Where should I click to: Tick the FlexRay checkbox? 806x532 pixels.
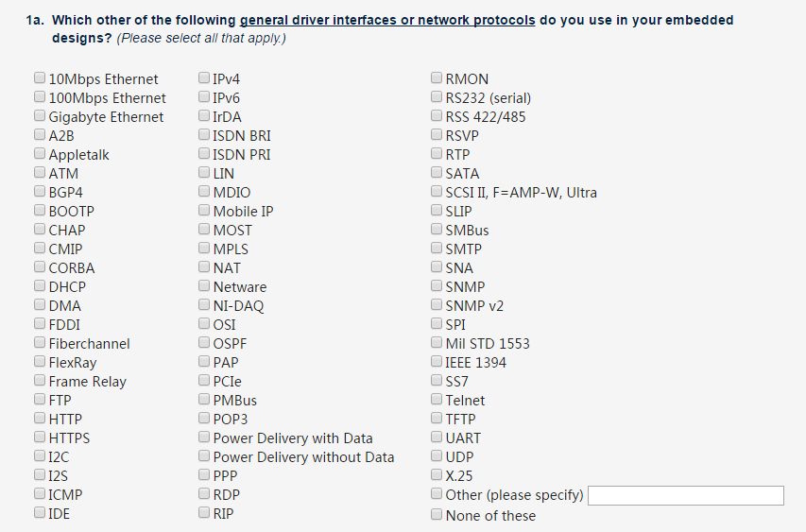[40, 361]
